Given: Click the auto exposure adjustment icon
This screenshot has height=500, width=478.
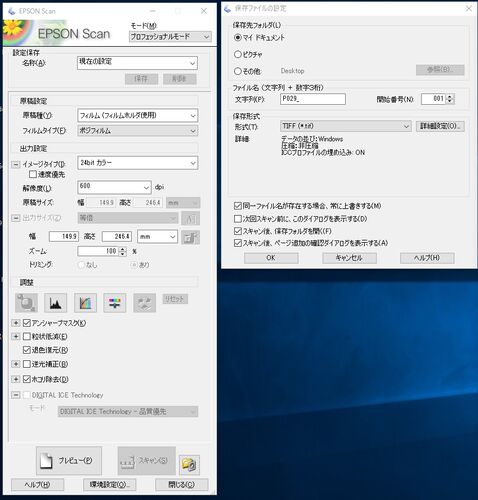Looking at the screenshot, I should [x=26, y=303].
